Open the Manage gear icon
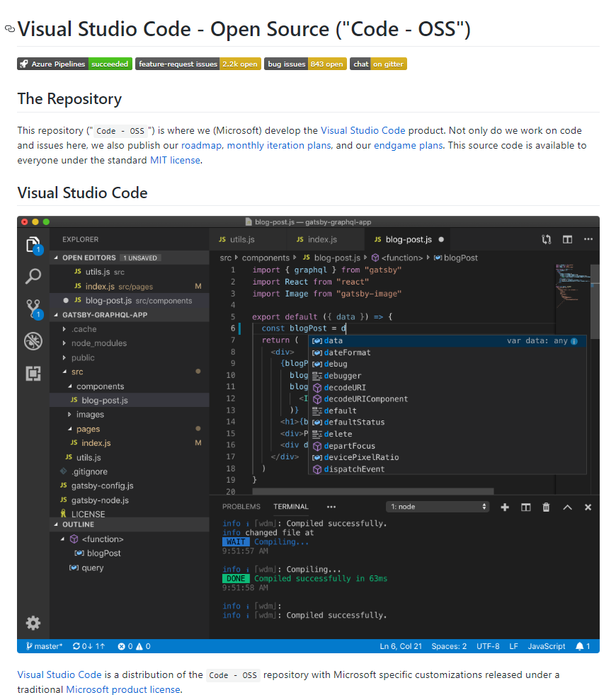Viewport: 616px width, 695px height. point(33,623)
